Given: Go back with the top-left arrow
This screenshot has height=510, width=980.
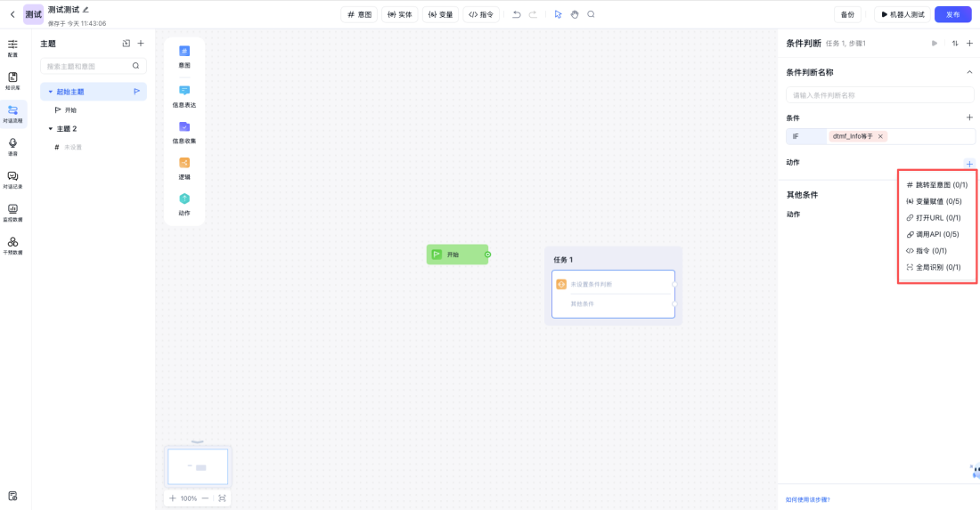Looking at the screenshot, I should pyautogui.click(x=12, y=14).
